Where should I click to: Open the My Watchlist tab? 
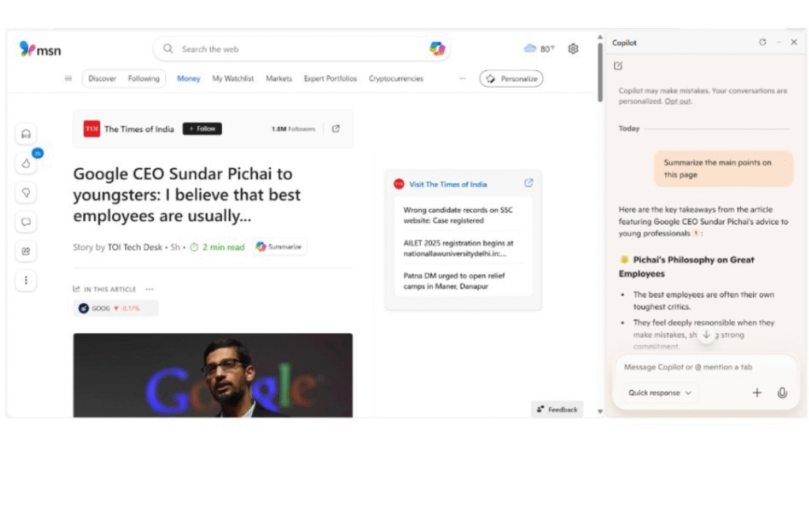tap(233, 78)
